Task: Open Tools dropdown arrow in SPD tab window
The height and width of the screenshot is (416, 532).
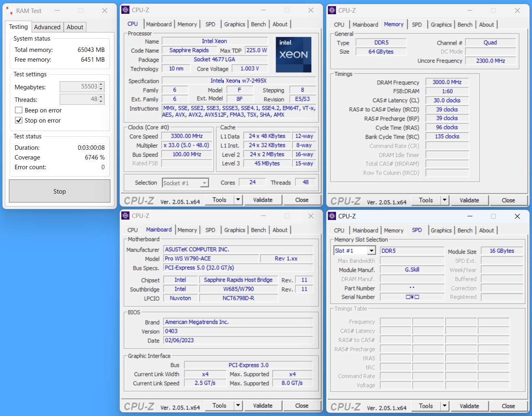Action: 445,406
